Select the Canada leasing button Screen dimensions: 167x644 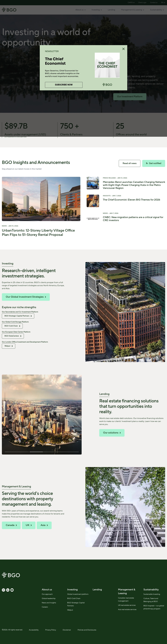click(x=11, y=525)
